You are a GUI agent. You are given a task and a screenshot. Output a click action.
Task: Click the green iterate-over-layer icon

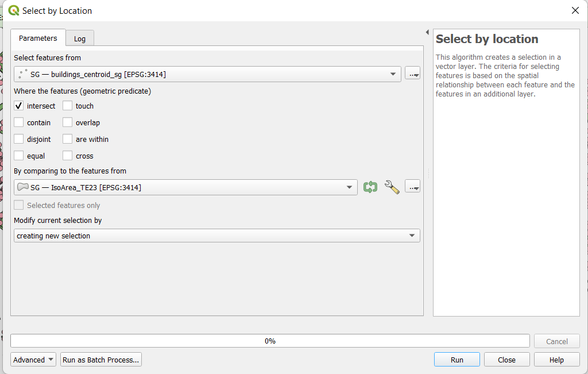[x=370, y=187]
